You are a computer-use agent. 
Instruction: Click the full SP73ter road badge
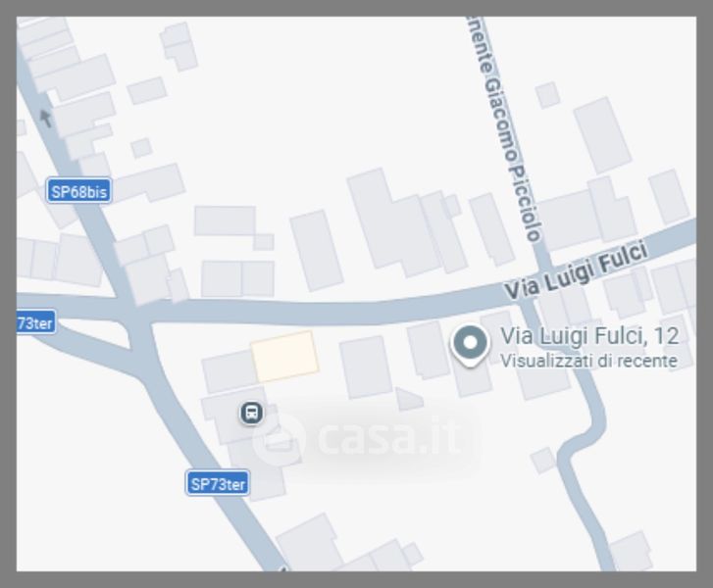[x=218, y=483]
